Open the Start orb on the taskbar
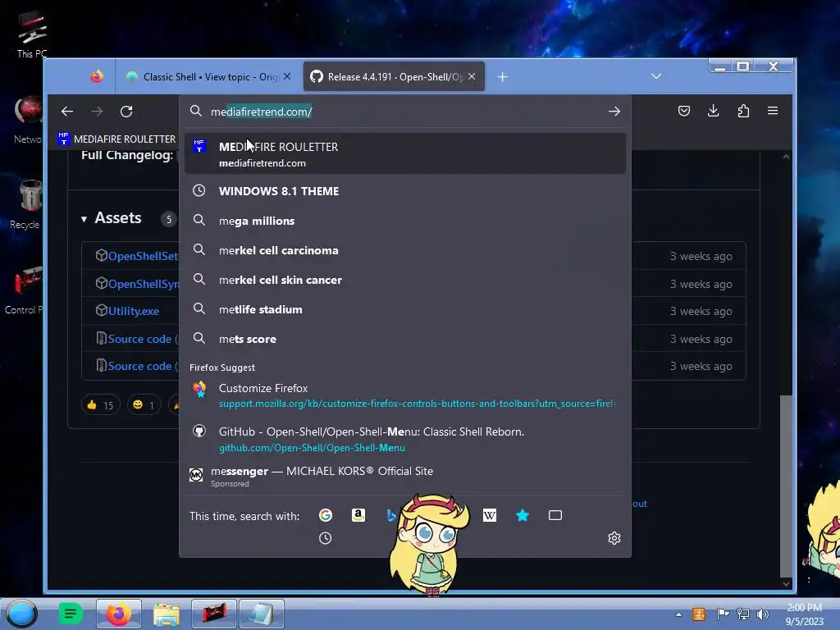 tap(21, 614)
